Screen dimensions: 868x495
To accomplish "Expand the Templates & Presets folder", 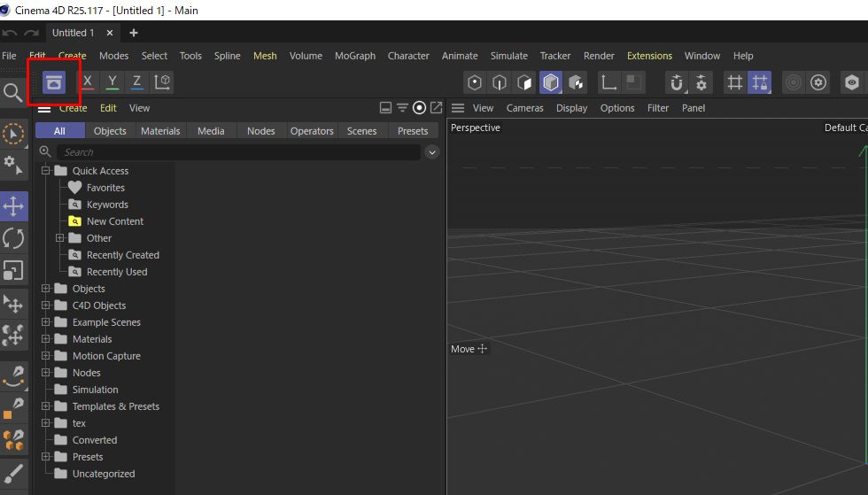I will (46, 406).
